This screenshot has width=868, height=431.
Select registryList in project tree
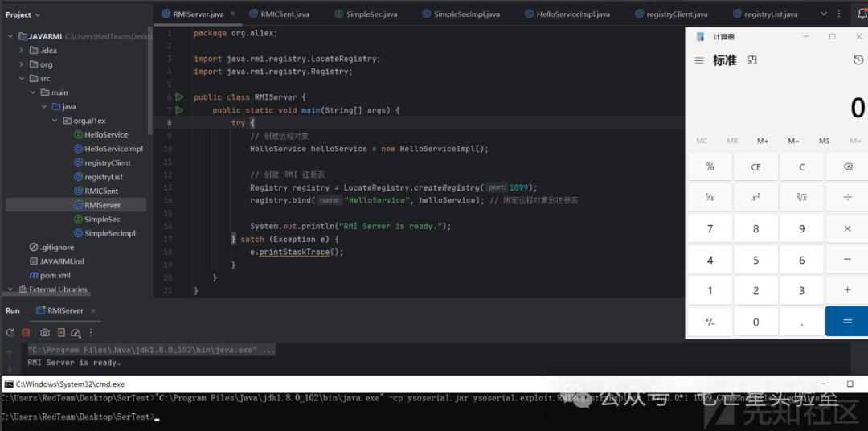point(99,177)
